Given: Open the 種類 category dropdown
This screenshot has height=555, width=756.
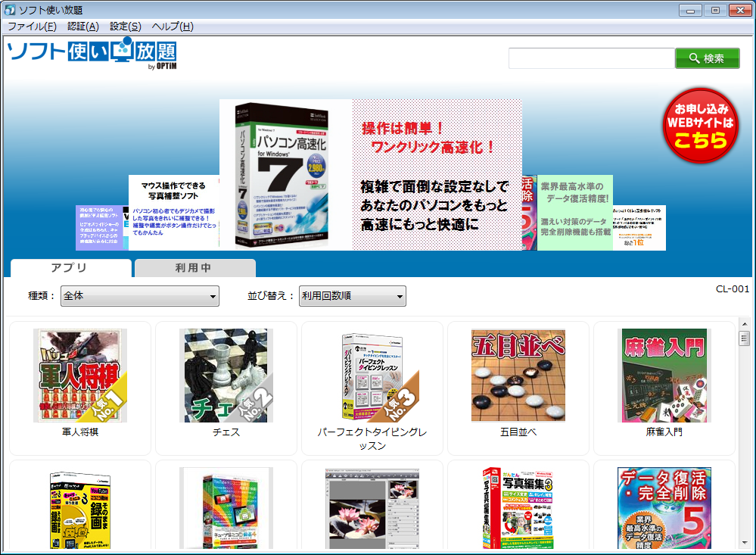Looking at the screenshot, I should point(140,296).
